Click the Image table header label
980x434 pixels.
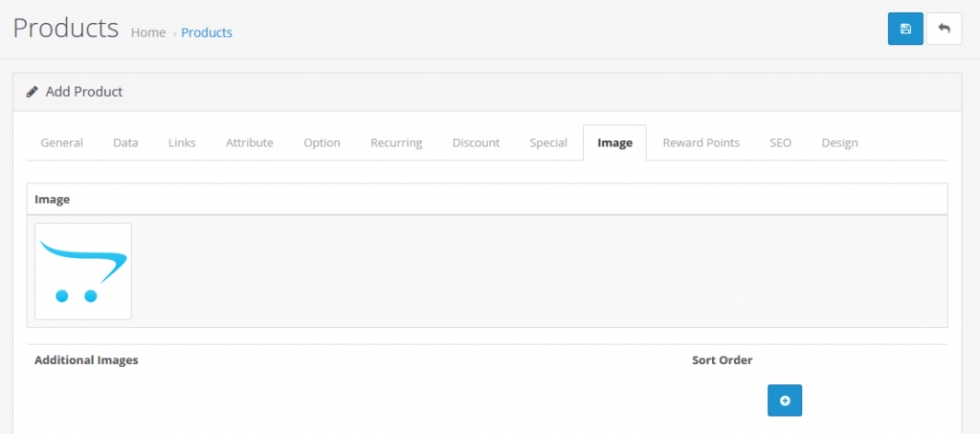(x=52, y=199)
